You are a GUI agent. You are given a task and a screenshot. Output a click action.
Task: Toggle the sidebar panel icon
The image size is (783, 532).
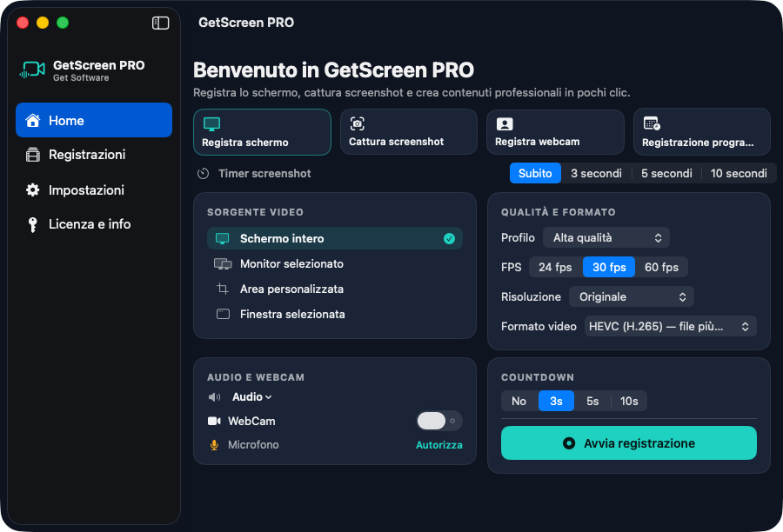pyautogui.click(x=160, y=23)
